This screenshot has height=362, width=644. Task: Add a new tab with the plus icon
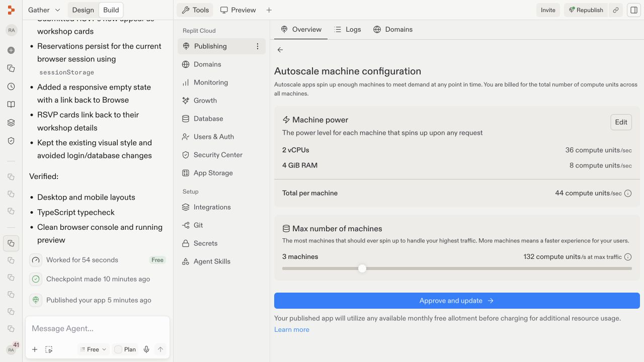(x=269, y=10)
